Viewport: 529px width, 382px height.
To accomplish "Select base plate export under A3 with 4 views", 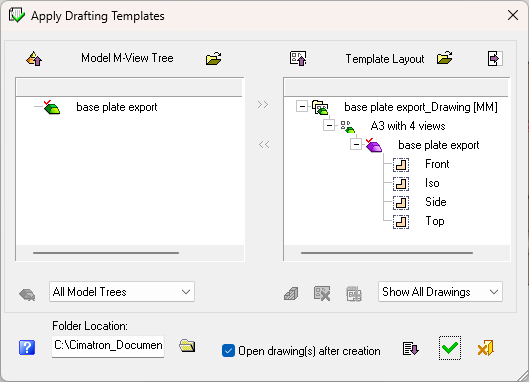I will point(439,145).
